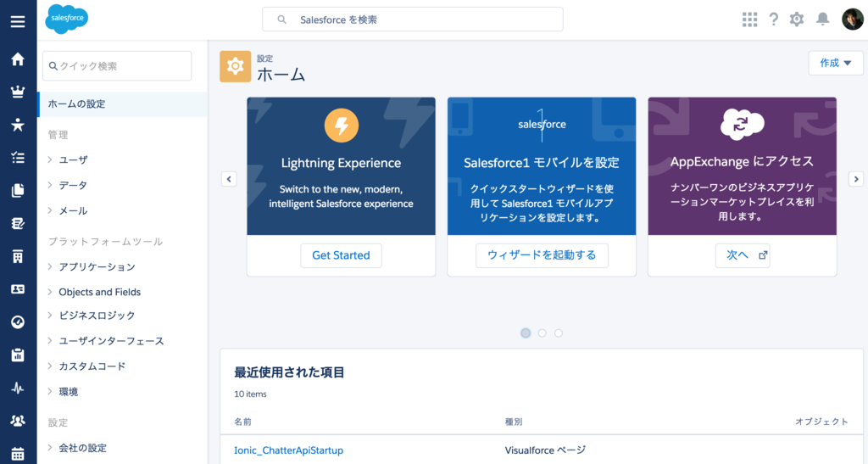Expand the ユーザ tree node
Screen dimensions: 868x464
point(50,159)
